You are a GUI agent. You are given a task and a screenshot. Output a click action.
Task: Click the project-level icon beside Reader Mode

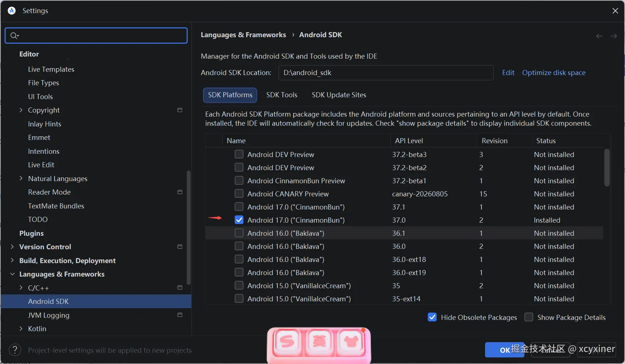tap(180, 192)
